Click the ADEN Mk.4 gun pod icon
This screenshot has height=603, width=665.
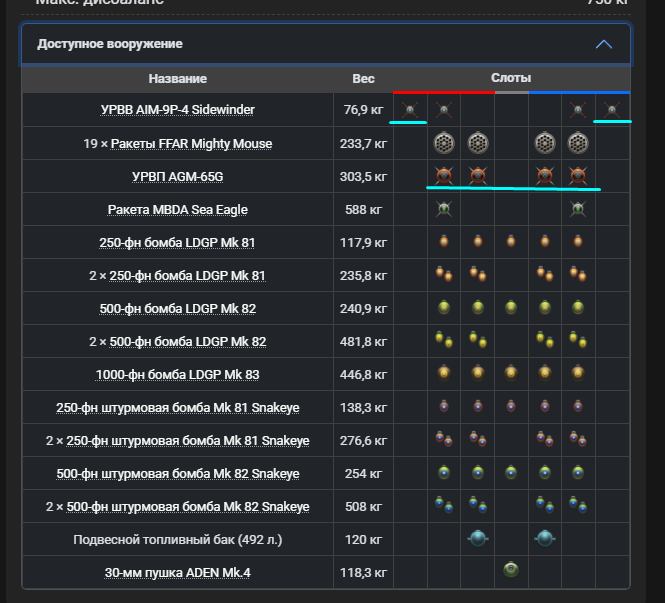tap(511, 569)
